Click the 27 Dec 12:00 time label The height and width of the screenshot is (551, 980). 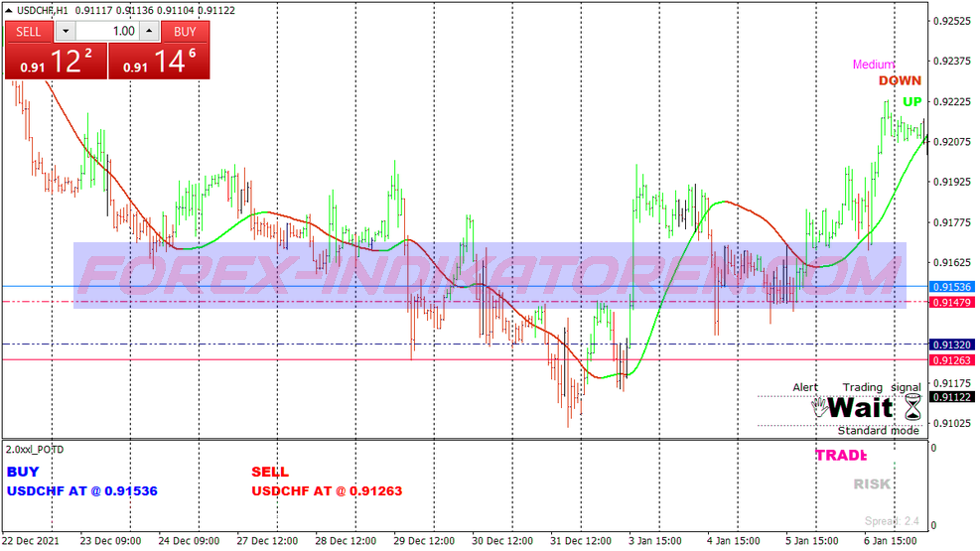267,541
